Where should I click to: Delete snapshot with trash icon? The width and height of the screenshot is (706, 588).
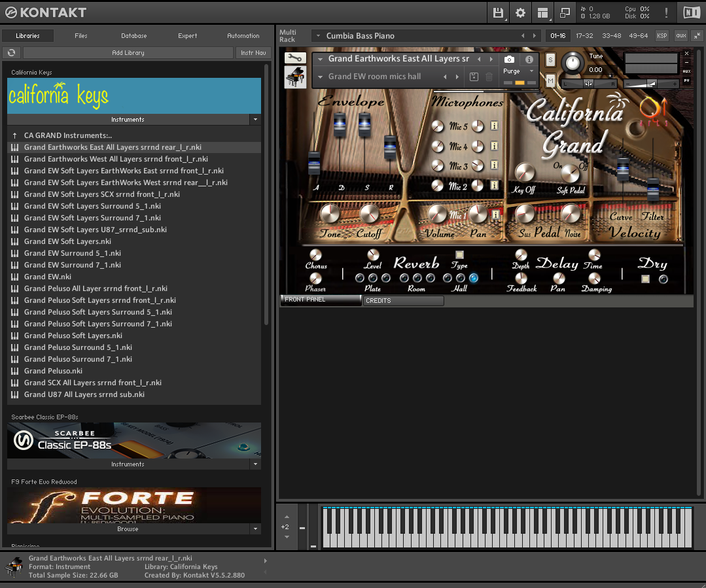(x=489, y=77)
